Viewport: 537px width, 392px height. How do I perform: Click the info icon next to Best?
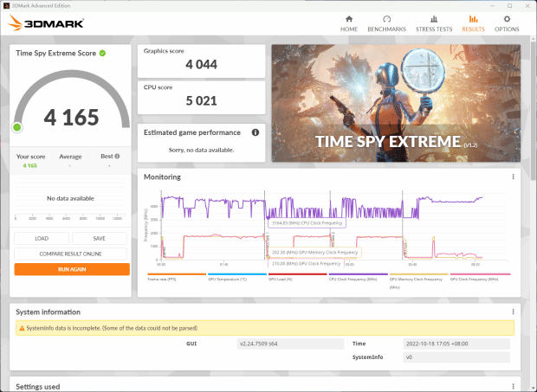[117, 157]
